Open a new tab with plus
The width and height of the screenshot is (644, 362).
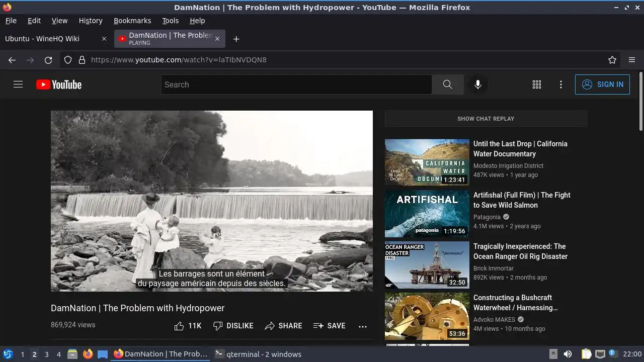(x=236, y=39)
